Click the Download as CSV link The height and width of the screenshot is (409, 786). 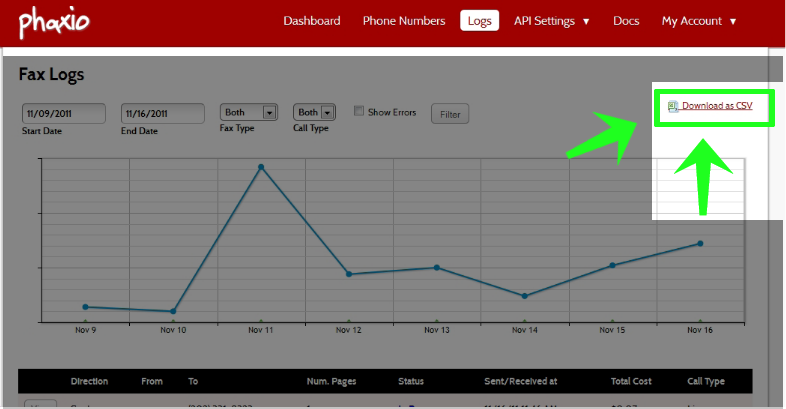(x=716, y=105)
